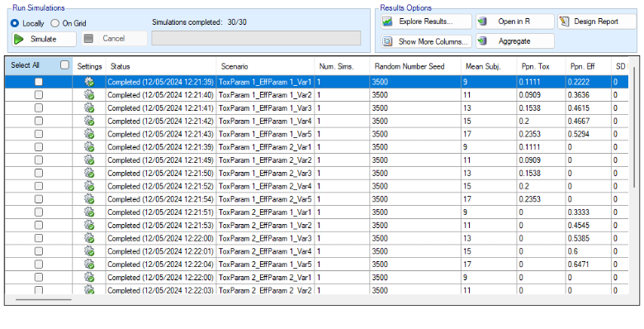This screenshot has height=329, width=644.
Task: Click settings gear icon for ToxParam 1_EffParam 1_Var3
Action: pos(89,108)
